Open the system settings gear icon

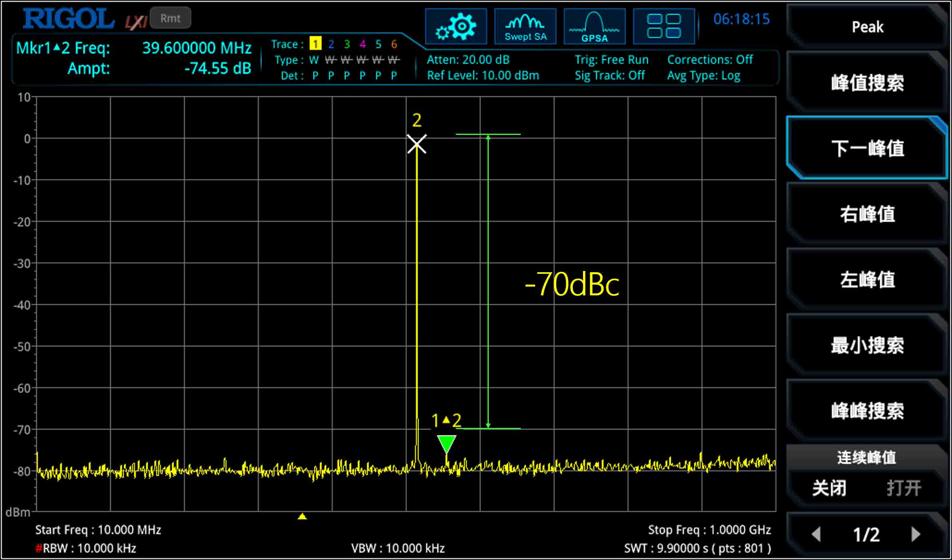(456, 26)
